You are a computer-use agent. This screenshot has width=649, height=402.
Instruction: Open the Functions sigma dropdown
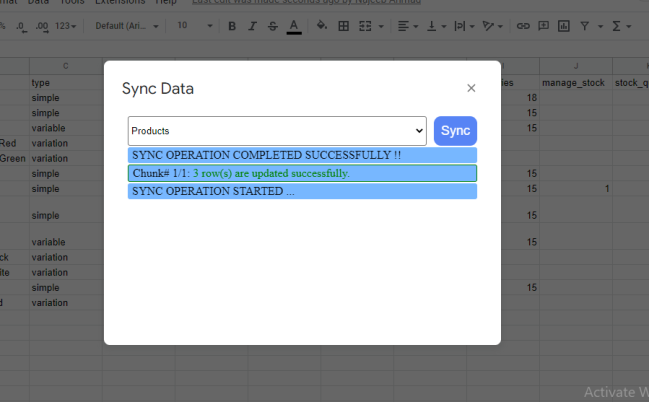click(621, 26)
